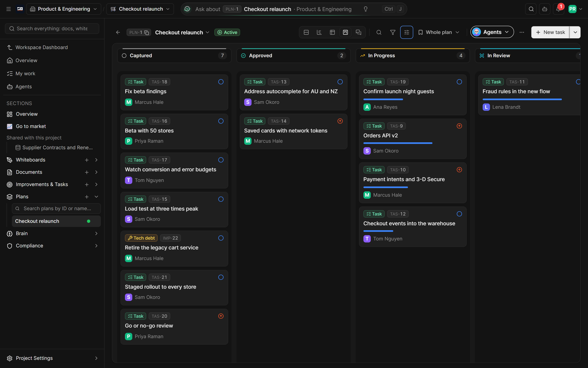Open the Agents dropdown button
The image size is (588, 368).
coord(492,32)
